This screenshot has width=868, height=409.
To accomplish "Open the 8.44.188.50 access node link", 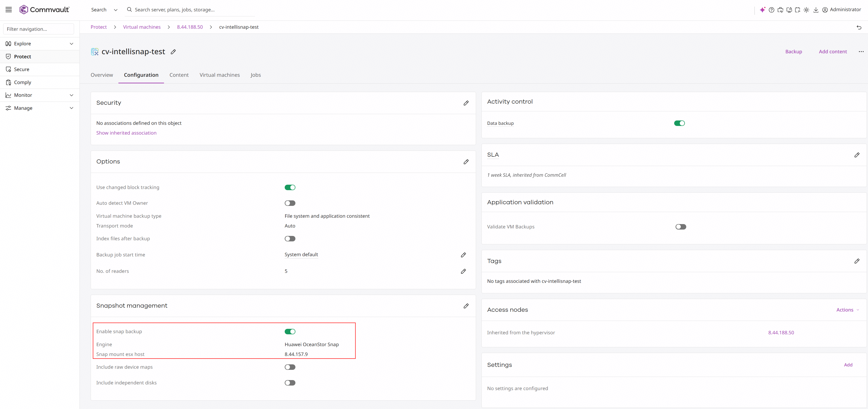I will click(x=781, y=332).
